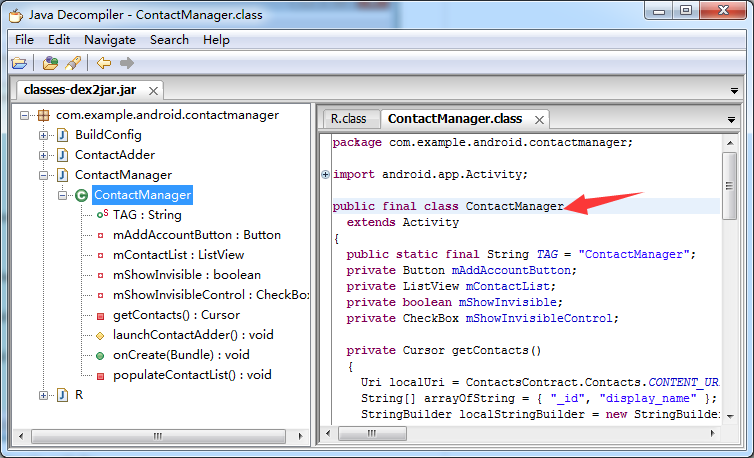Screen dimensions: 754x458
Task: Go back with the yellow left arrow
Action: point(103,63)
